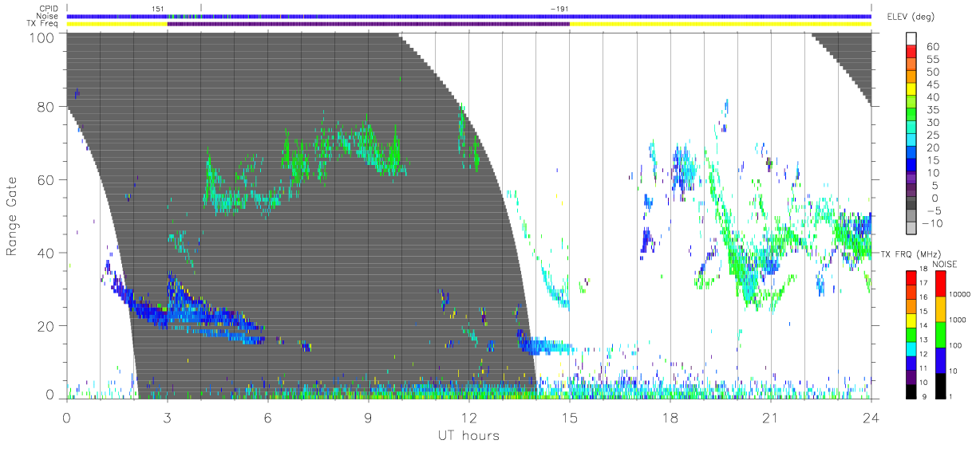Viewport: 980px width, 452px height.
Task: Click the '100' tick on Range Gate axis
Action: (x=42, y=37)
